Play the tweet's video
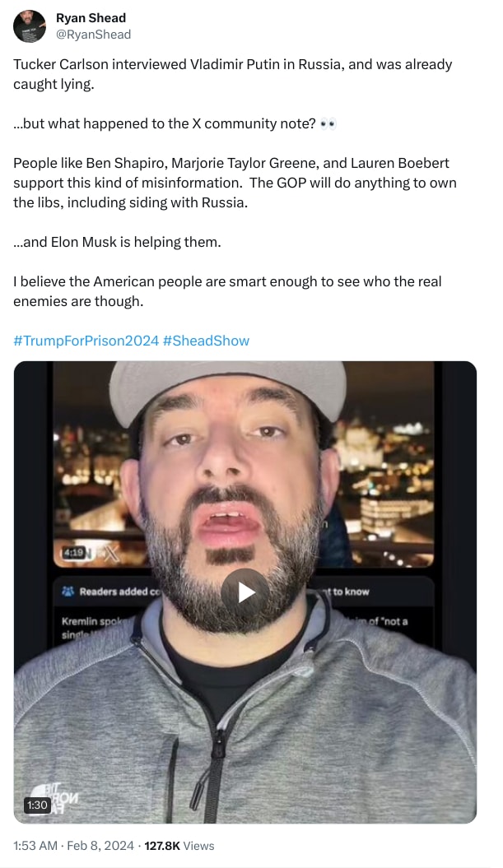503x868 pixels. coord(245,592)
